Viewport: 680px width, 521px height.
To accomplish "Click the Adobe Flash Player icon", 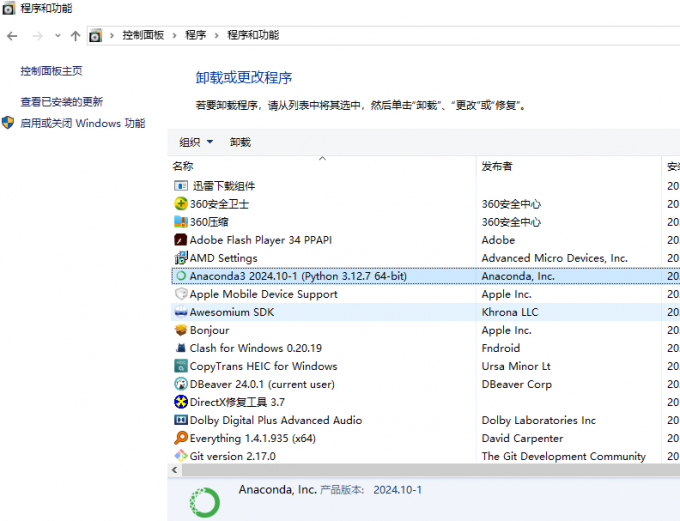I will [x=181, y=239].
